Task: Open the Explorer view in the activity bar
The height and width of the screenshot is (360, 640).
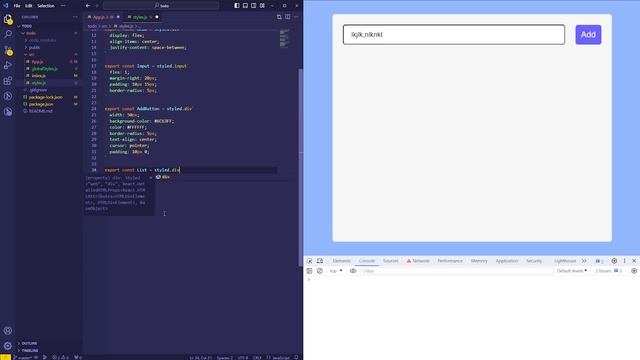Action: (8, 19)
